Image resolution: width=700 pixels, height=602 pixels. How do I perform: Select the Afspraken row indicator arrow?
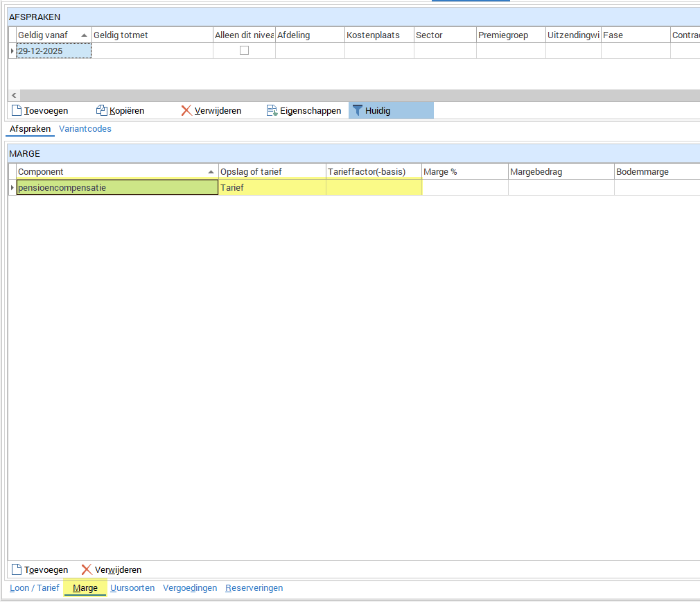[x=12, y=51]
